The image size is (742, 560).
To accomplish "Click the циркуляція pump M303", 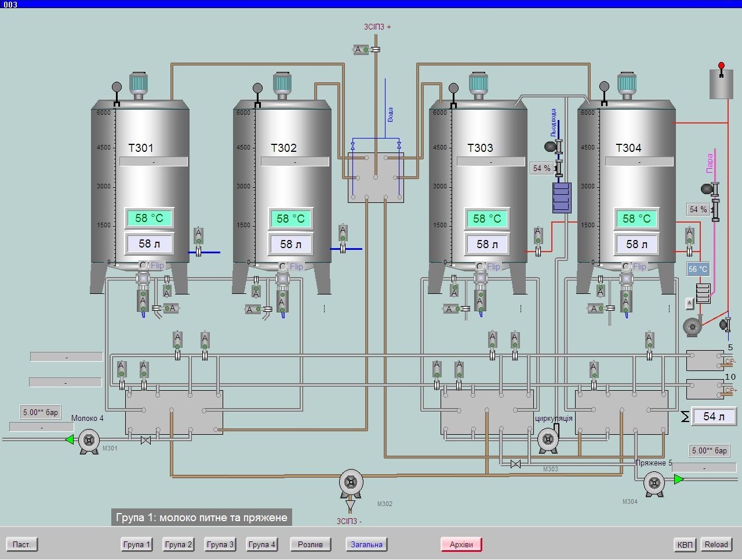I will (548, 440).
